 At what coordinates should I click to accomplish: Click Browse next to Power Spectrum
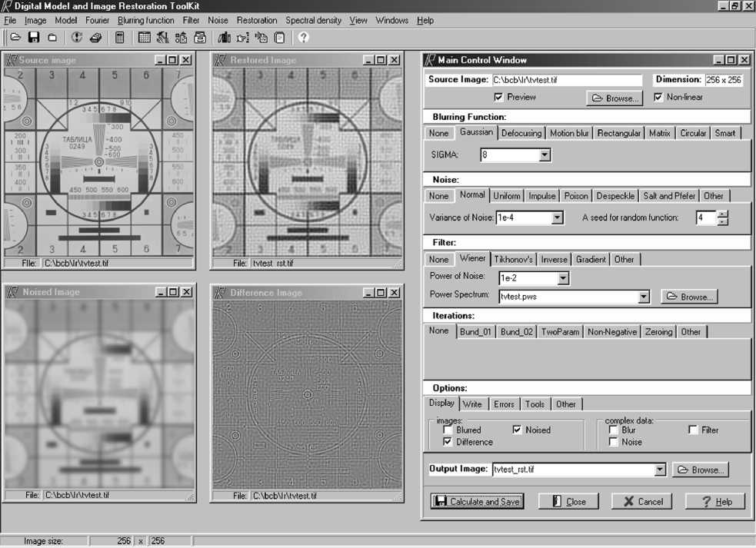[689, 297]
